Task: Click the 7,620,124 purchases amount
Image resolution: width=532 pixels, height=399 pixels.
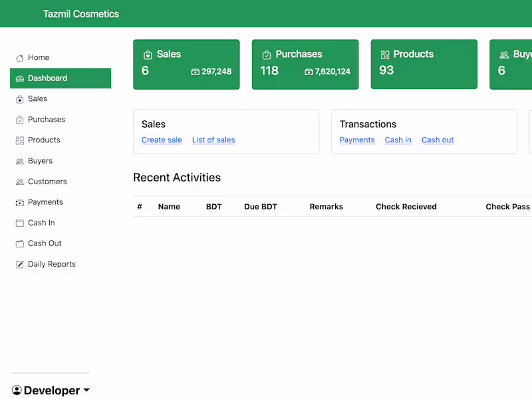Action: 332,72
